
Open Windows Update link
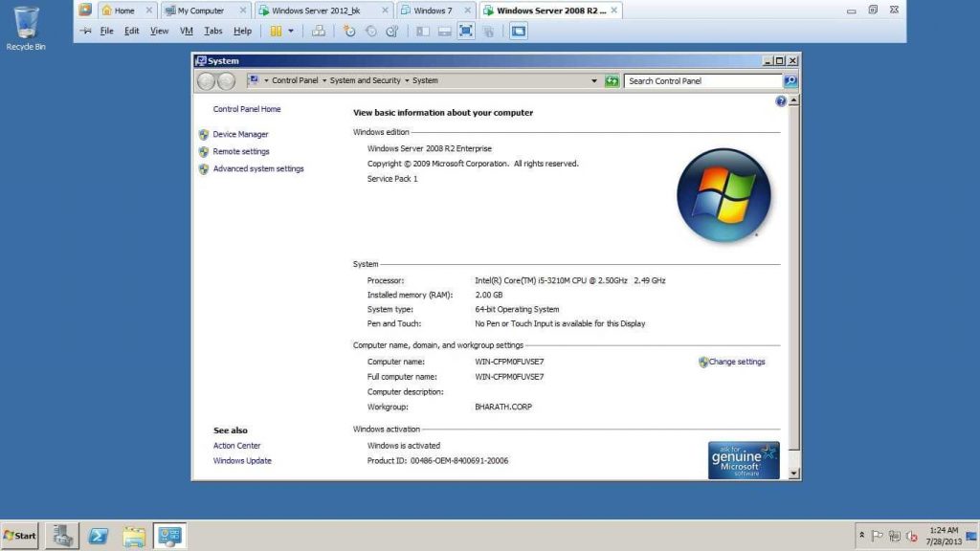pyautogui.click(x=242, y=460)
